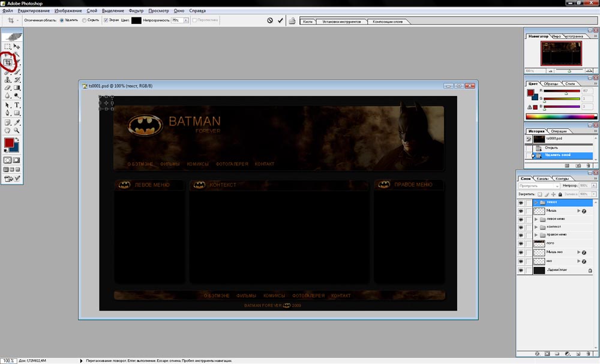Open the Фильтр menu

point(136,11)
